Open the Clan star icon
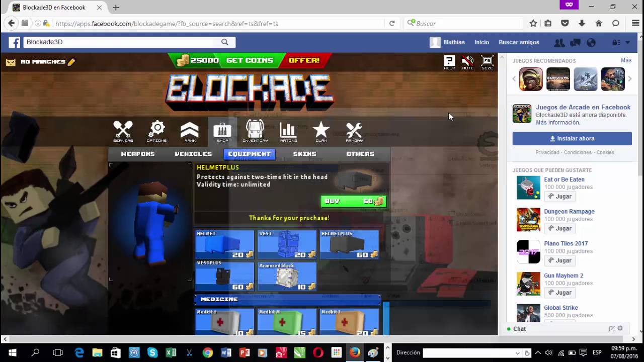This screenshot has height=362, width=644. [321, 132]
